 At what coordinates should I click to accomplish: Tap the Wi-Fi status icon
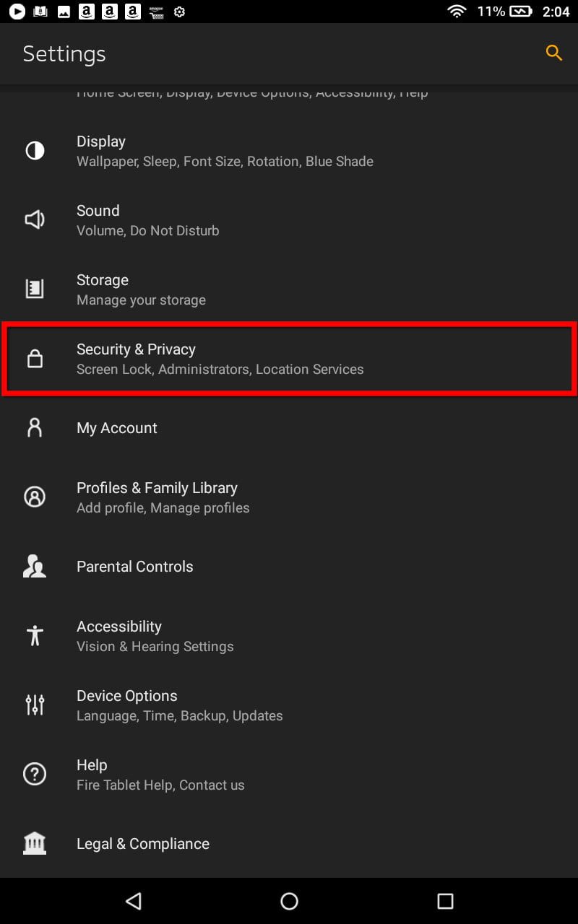457,12
